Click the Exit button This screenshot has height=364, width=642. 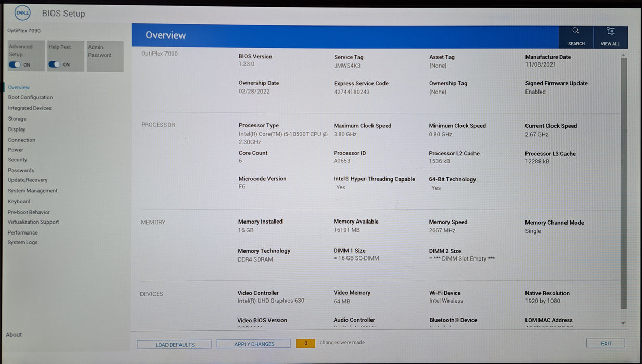coord(606,343)
